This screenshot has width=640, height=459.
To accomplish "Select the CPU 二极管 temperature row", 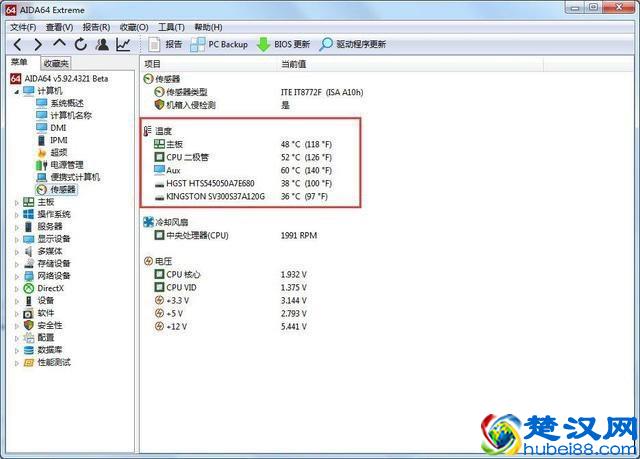I will [243, 157].
